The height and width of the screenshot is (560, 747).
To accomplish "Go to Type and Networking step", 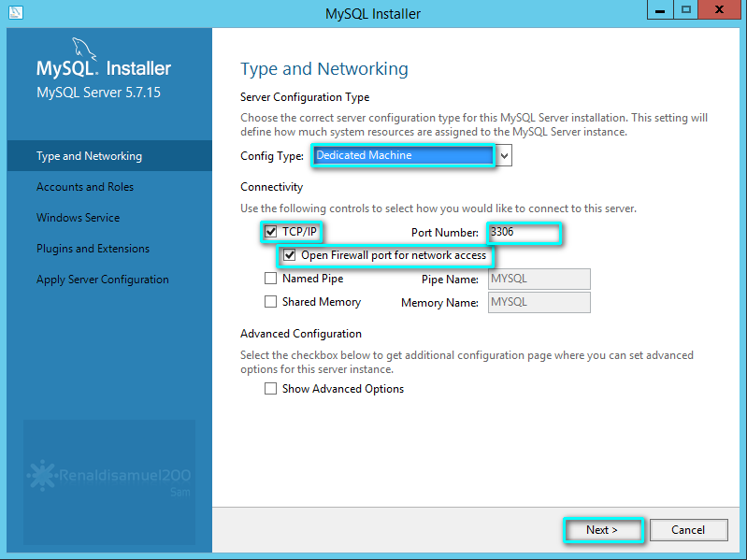I will [109, 156].
